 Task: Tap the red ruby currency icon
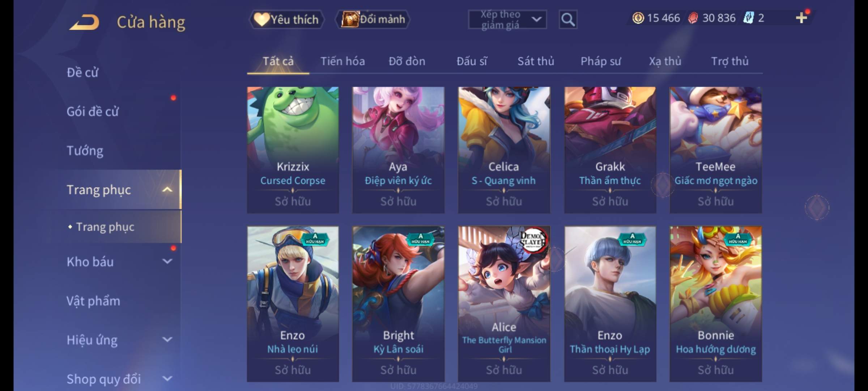click(693, 18)
